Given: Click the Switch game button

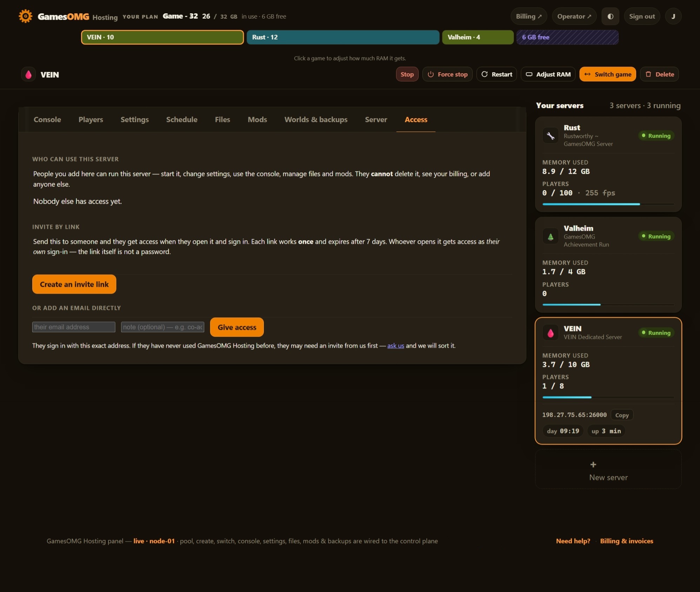Looking at the screenshot, I should point(607,74).
